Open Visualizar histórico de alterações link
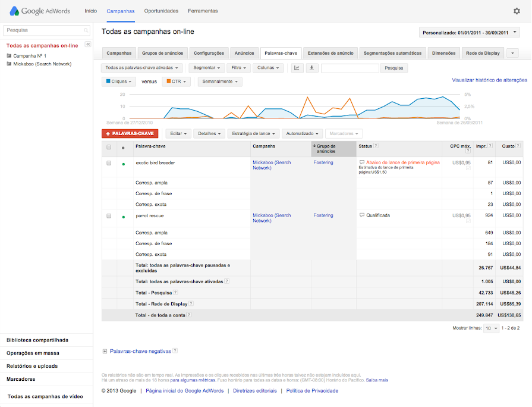The image size is (532, 407). point(489,80)
